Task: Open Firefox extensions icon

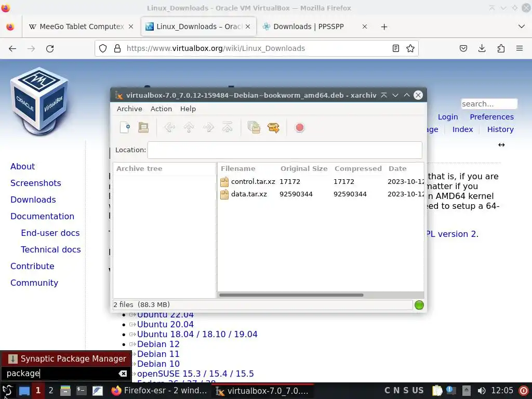Action: pos(501,48)
